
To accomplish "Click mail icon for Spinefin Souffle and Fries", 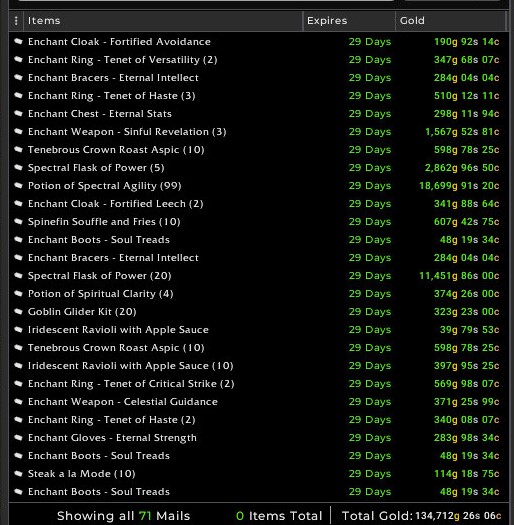I will click(x=18, y=222).
